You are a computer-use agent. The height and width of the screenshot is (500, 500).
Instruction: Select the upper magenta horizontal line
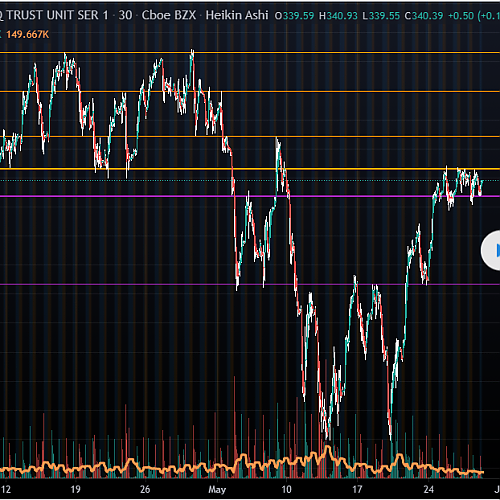pos(250,196)
